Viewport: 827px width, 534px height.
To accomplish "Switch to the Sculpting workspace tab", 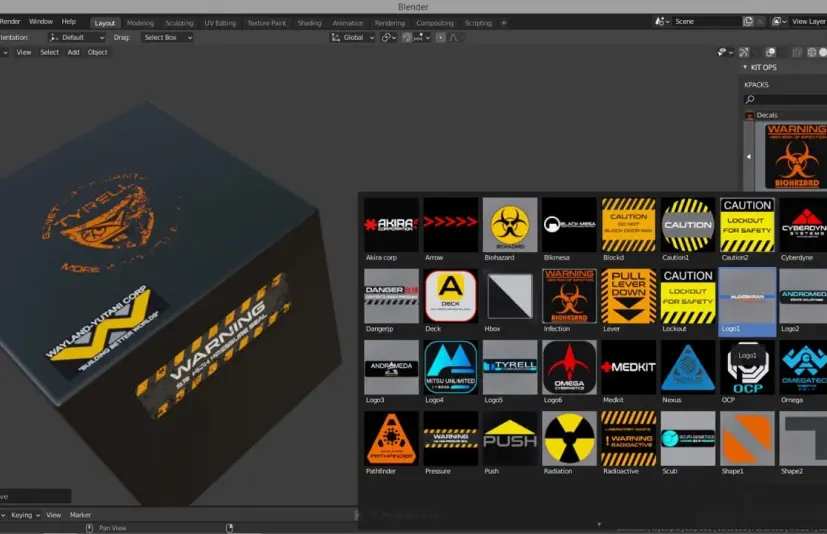I will coord(179,23).
